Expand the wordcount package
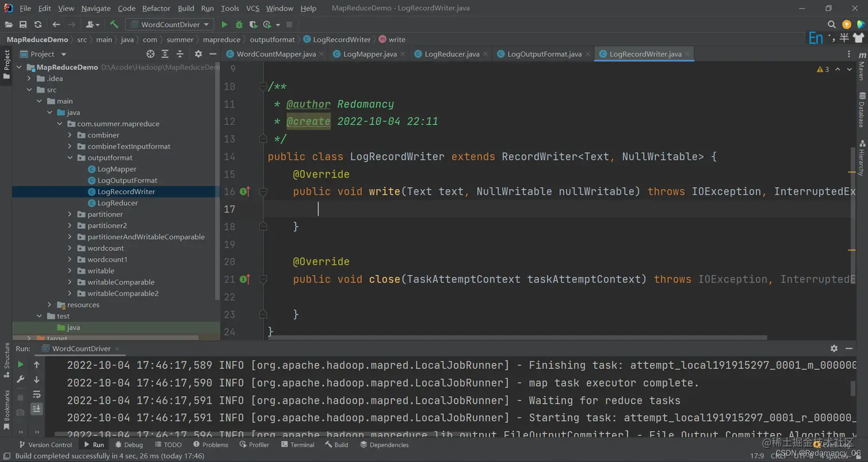 [70, 248]
